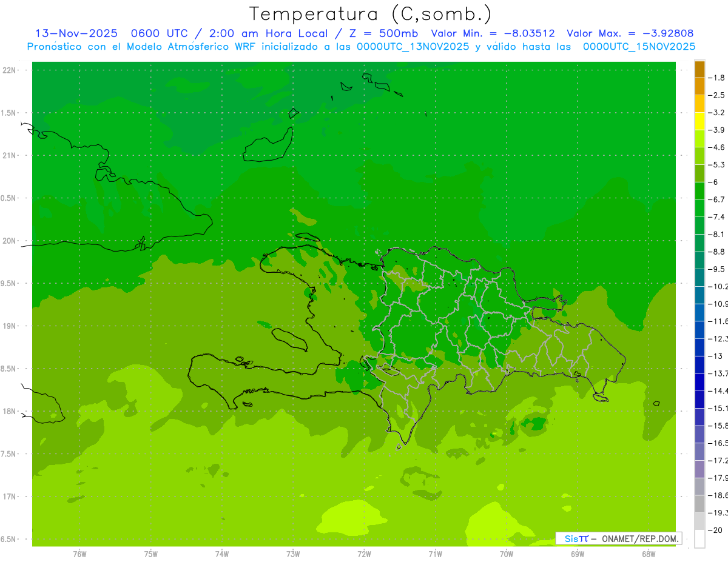Pick the lime swatch between -3.9 and -4.6
The height and width of the screenshot is (562, 728).
(700, 139)
